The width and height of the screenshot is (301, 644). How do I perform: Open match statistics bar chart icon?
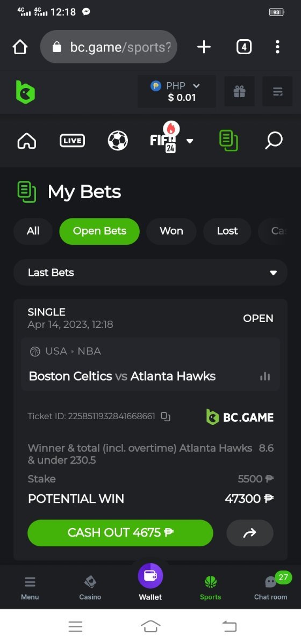tap(265, 376)
